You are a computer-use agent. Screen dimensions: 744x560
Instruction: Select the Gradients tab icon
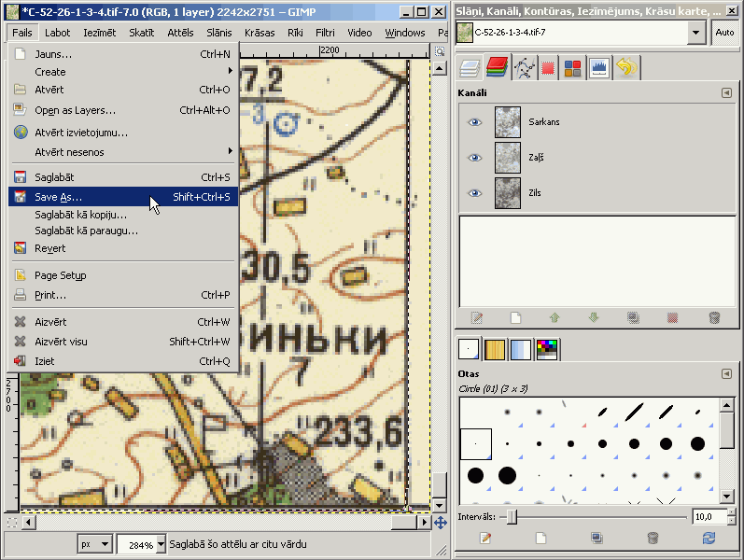click(520, 350)
